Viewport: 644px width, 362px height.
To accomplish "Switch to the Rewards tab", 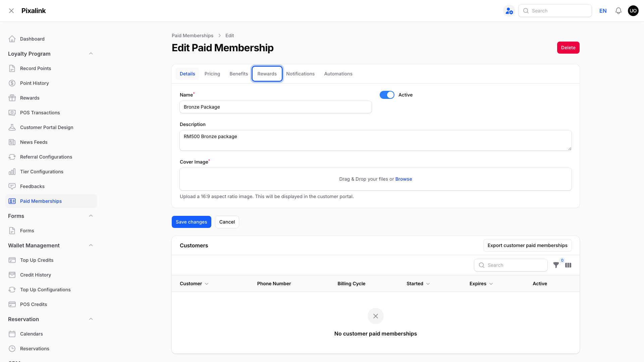I will click(267, 74).
